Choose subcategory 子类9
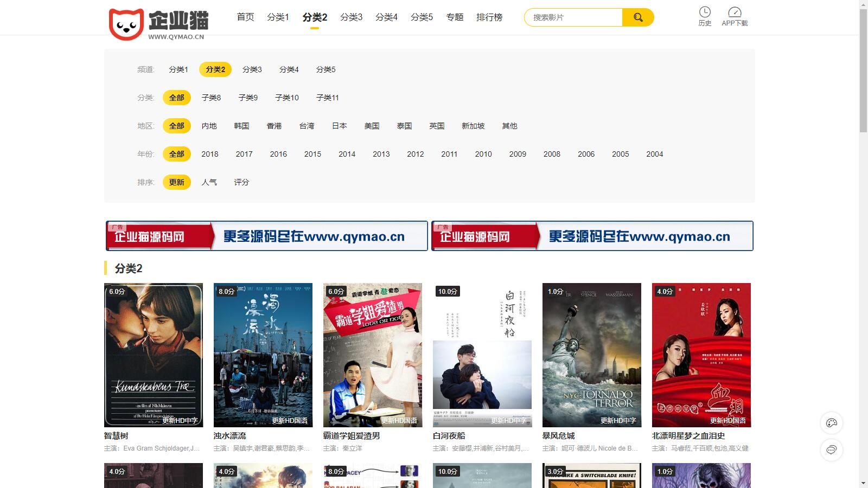The height and width of the screenshot is (488, 868). pos(248,98)
